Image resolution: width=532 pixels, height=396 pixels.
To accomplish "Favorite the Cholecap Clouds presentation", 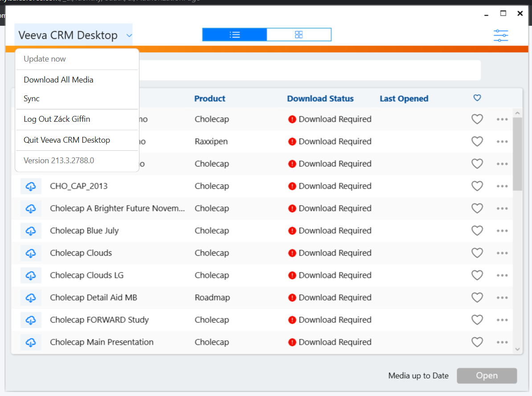I will [x=477, y=253].
